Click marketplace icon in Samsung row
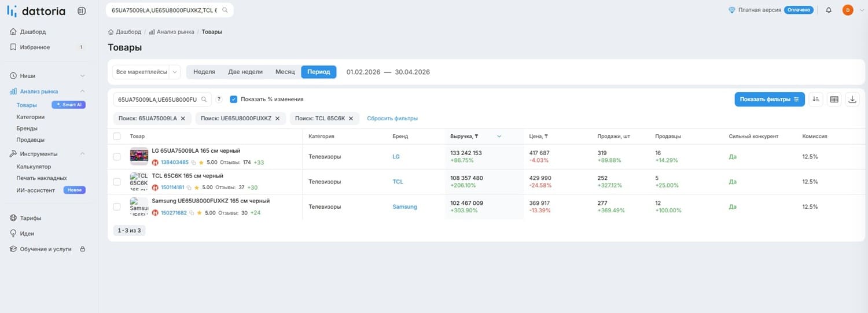The image size is (868, 313). (x=155, y=213)
